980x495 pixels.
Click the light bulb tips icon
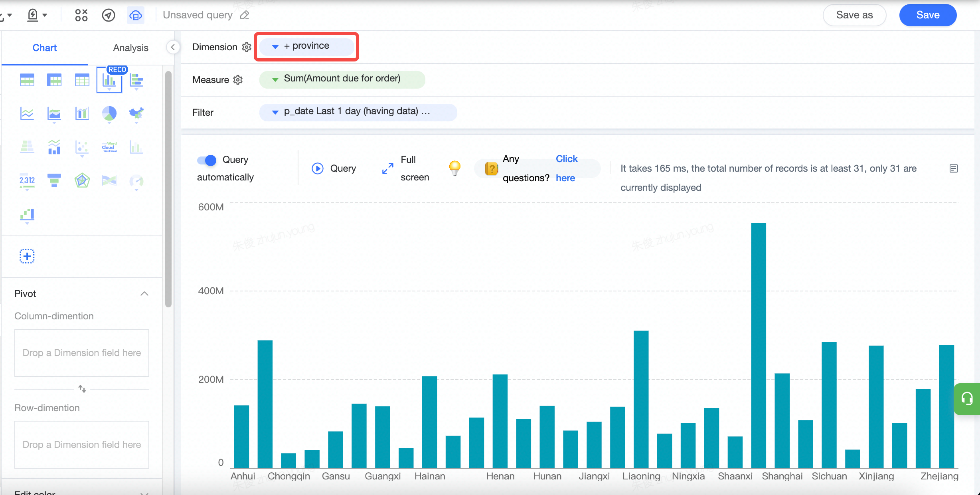pyautogui.click(x=454, y=168)
